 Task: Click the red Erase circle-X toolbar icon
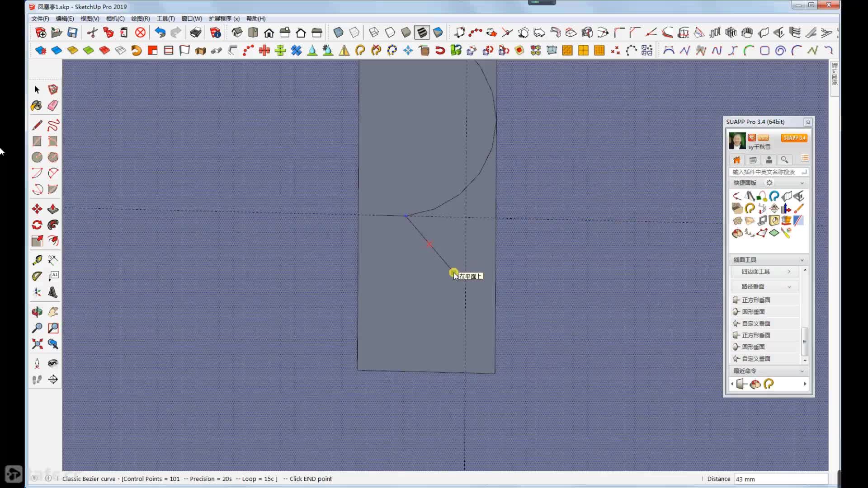pyautogui.click(x=141, y=33)
